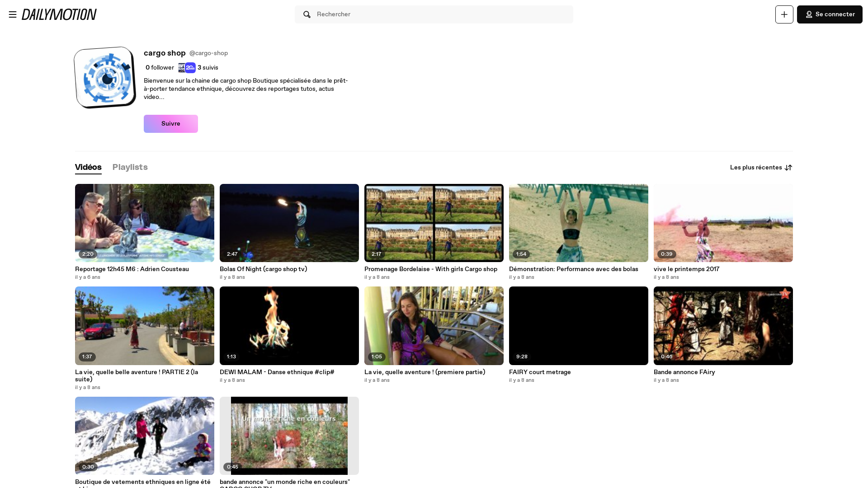Screen dimensions: 868x488
Task: Open the '3 suivis' list
Action: pos(208,68)
